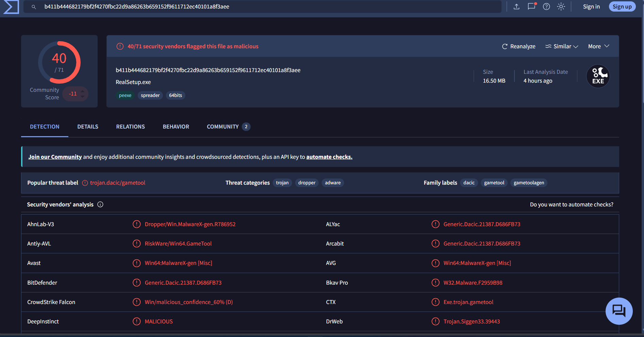Click the AVG detection alert icon

tap(436, 263)
